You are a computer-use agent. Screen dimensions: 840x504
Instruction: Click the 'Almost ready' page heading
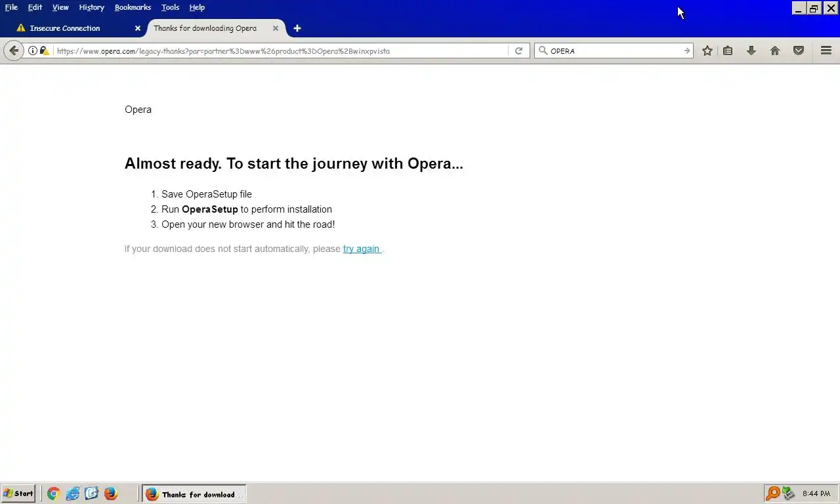[x=294, y=163]
